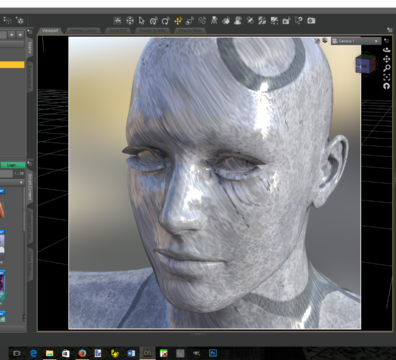Screen dimensions: 396x360
Task: Switch to the Viewport tab
Action: 50,30
